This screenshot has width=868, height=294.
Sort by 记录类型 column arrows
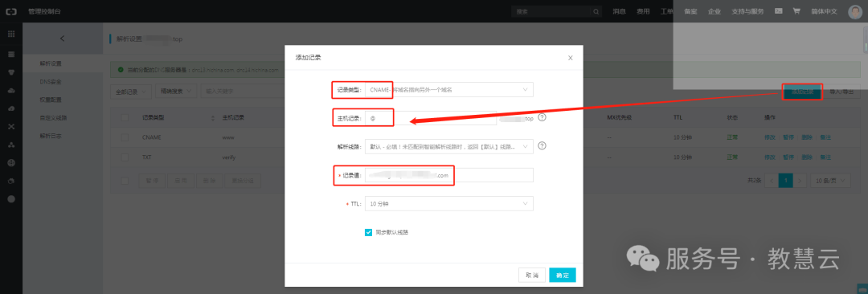[x=213, y=118]
